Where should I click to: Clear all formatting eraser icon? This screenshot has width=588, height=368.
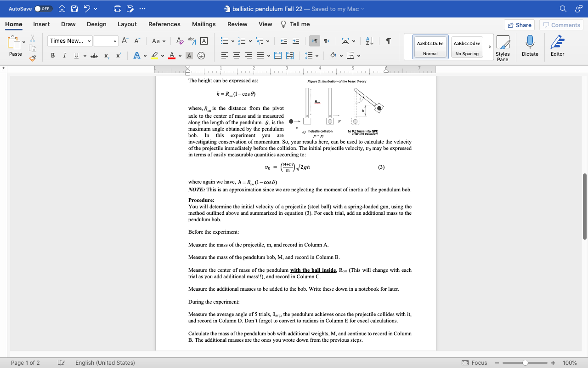[x=180, y=41]
